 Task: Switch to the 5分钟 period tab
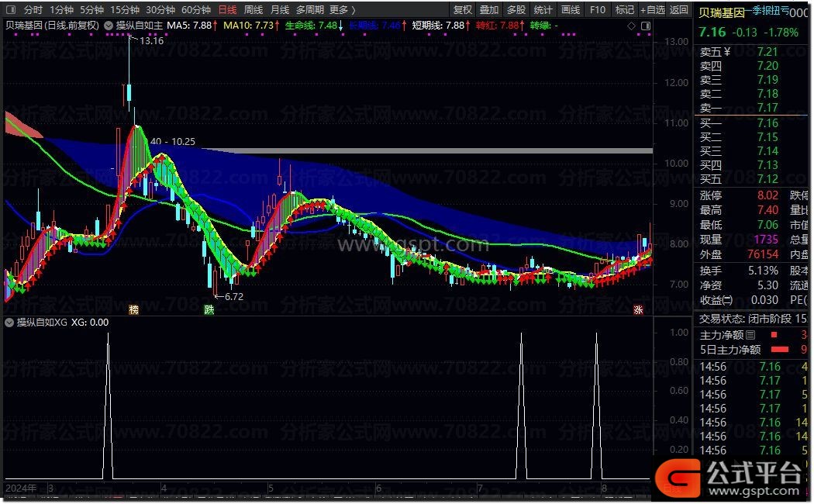(x=92, y=10)
